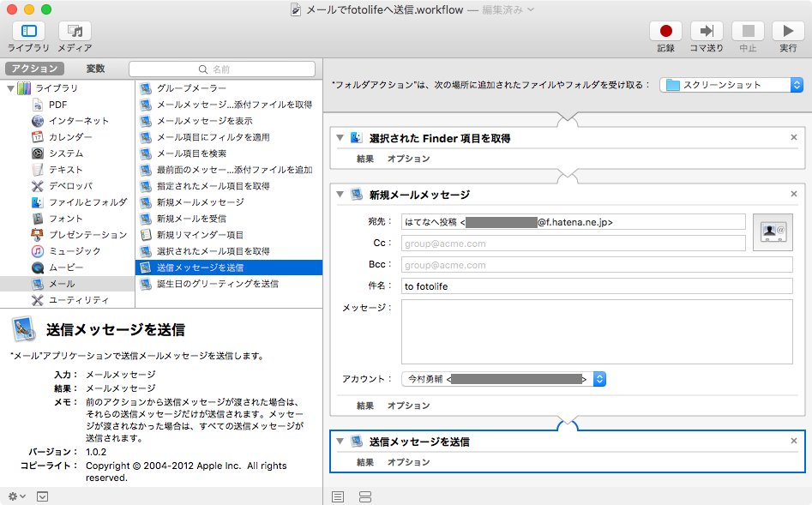Select 送信メッセージを送信 in action list
Viewport: 812px width, 505px height.
(x=228, y=268)
